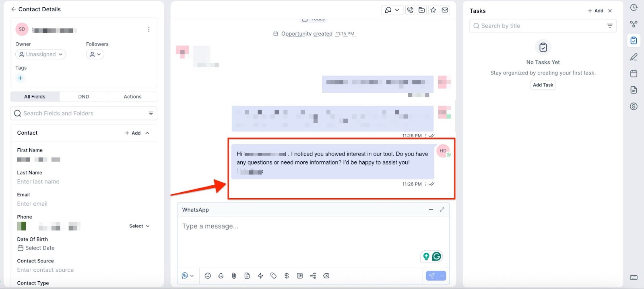Click the send message button
The width and height of the screenshot is (644, 289).
(x=432, y=276)
